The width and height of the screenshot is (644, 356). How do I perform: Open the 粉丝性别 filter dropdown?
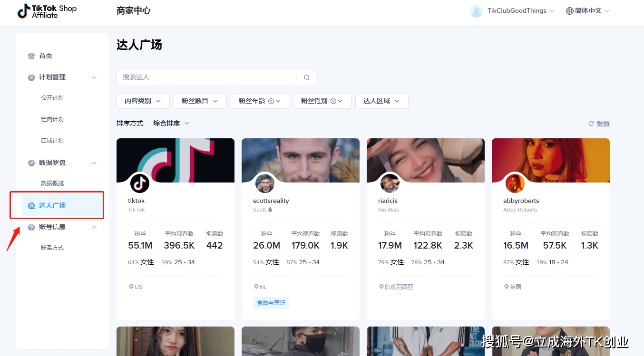click(x=322, y=101)
